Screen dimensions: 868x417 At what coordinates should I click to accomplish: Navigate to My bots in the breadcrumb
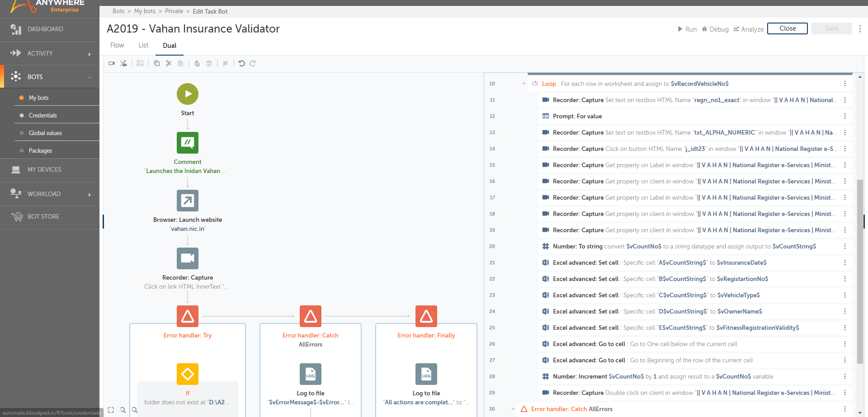[145, 11]
